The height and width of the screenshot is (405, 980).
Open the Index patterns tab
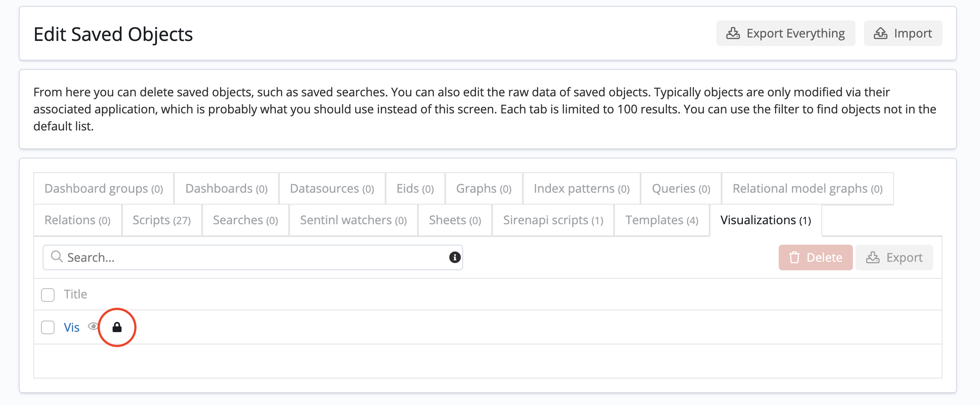pos(581,189)
